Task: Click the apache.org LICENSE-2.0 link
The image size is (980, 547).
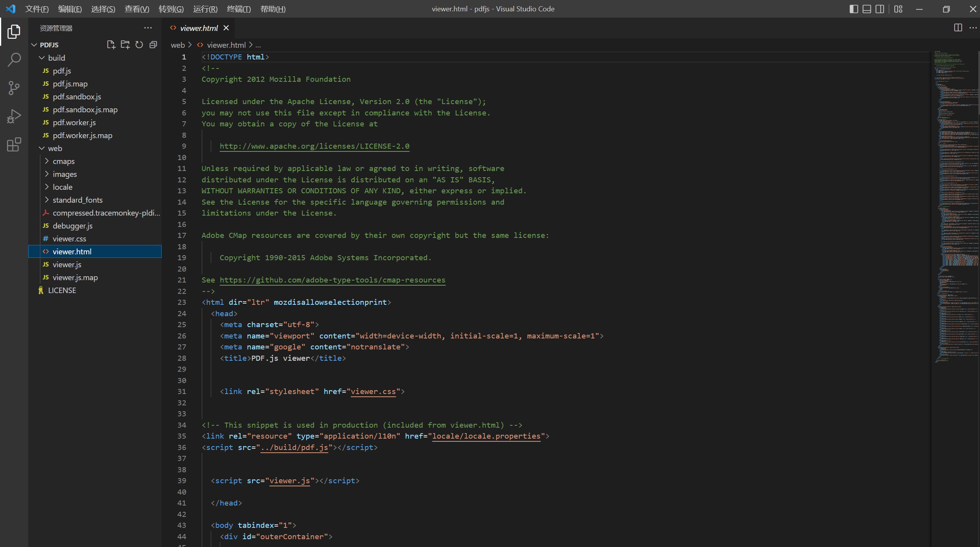Action: (314, 146)
